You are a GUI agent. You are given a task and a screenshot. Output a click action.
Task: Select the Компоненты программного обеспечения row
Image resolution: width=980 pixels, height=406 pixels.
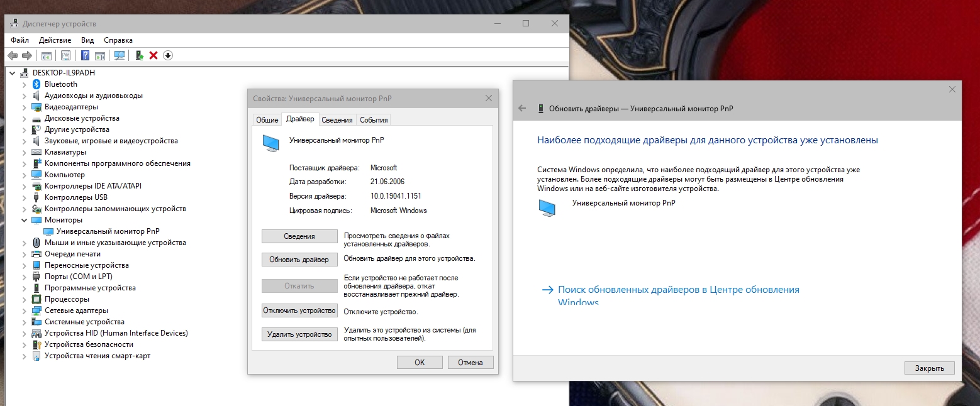tap(117, 163)
